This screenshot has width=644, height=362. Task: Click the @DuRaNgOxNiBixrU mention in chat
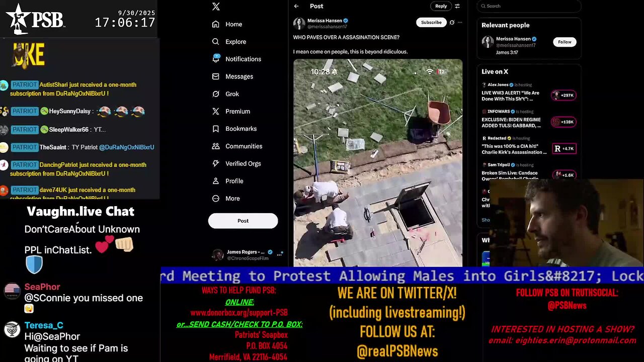[126, 147]
